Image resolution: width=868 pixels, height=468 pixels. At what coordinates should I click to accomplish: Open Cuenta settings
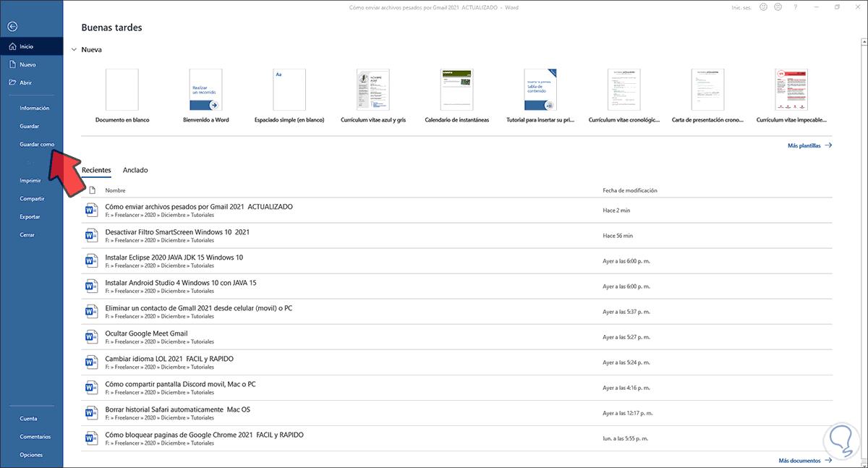(29, 418)
